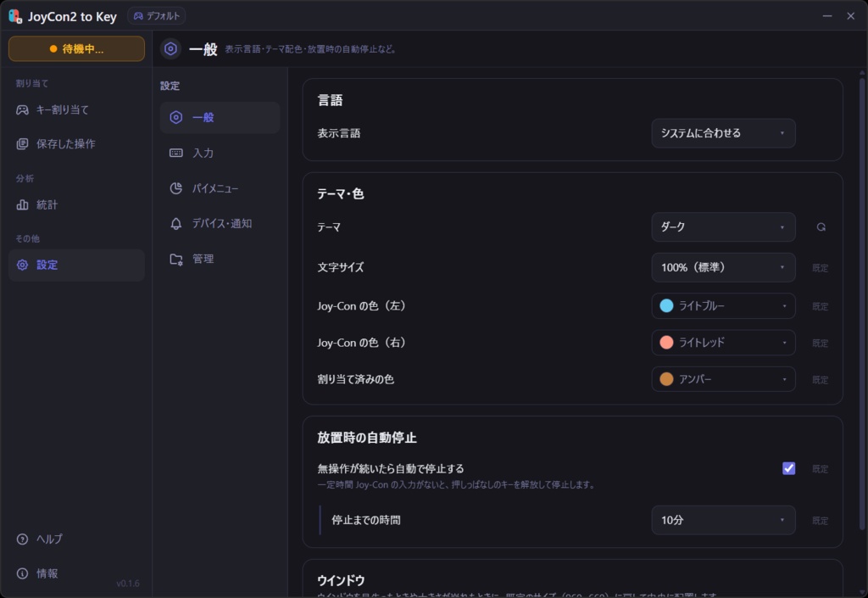Click the 情報 info icon
This screenshot has width=868, height=598.
(x=22, y=573)
